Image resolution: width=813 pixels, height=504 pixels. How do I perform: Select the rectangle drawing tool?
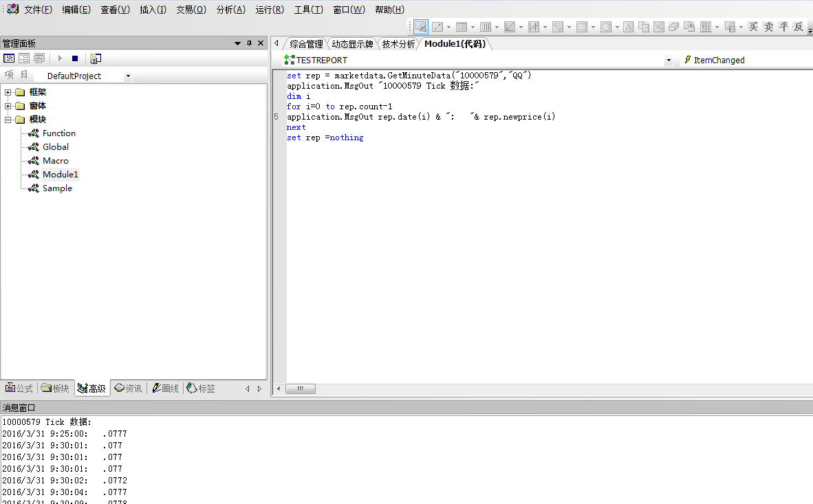pyautogui.click(x=582, y=27)
